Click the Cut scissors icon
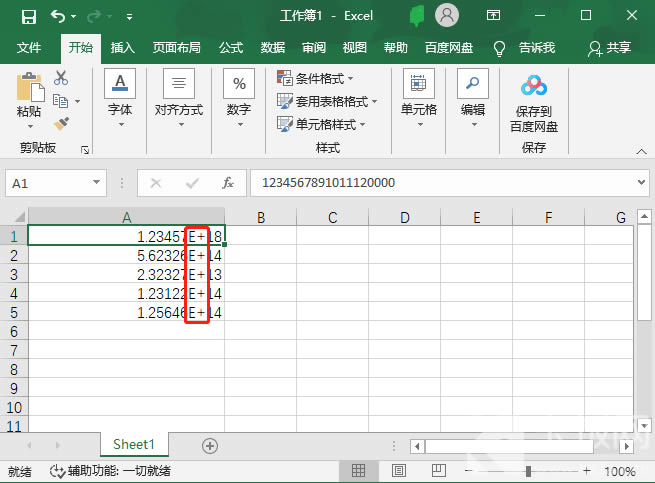Image resolution: width=655 pixels, height=483 pixels. (61, 78)
